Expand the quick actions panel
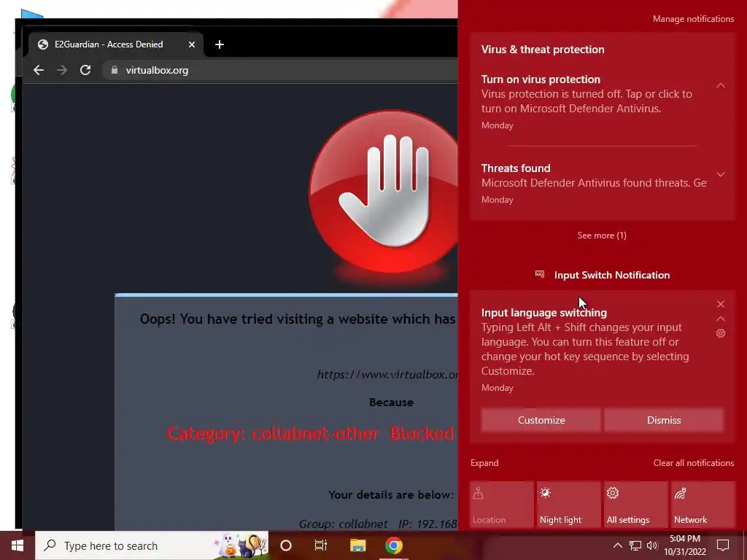This screenshot has height=560, width=747. pyautogui.click(x=484, y=463)
